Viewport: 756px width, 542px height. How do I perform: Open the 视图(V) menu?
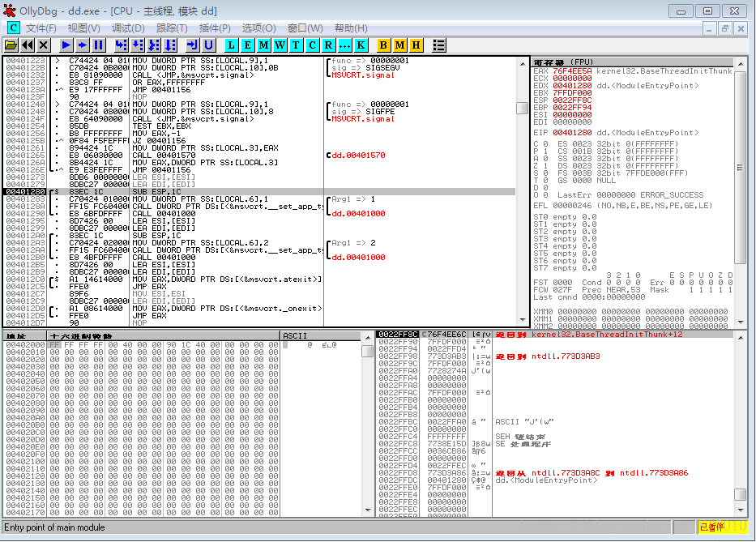(x=84, y=28)
